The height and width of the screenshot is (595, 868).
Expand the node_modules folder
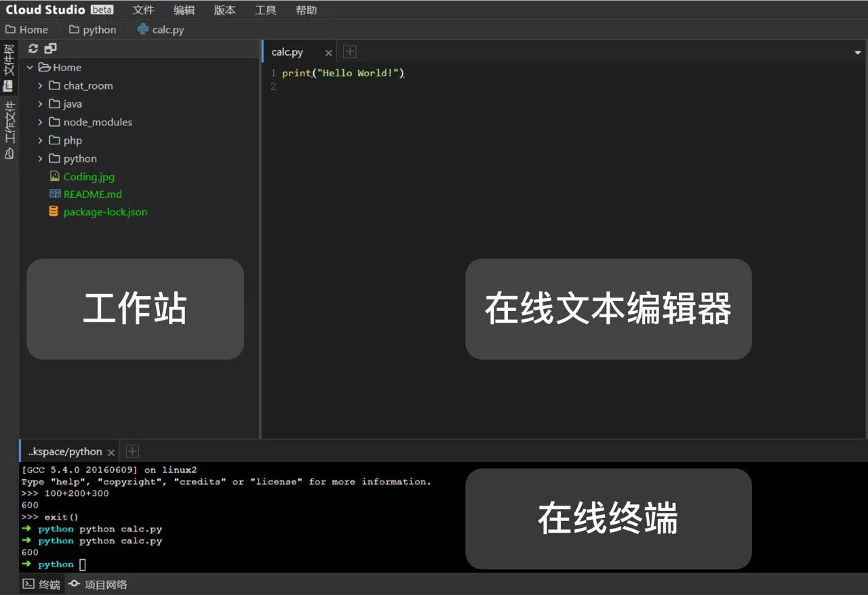pos(41,123)
